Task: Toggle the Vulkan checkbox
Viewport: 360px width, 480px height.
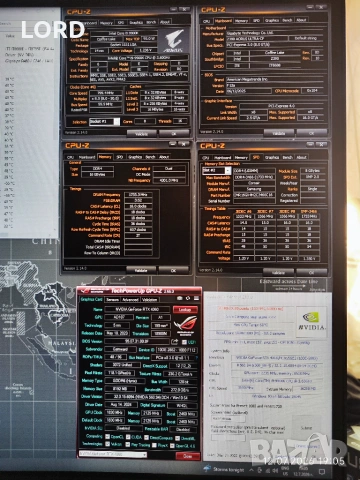Action: [108, 444]
